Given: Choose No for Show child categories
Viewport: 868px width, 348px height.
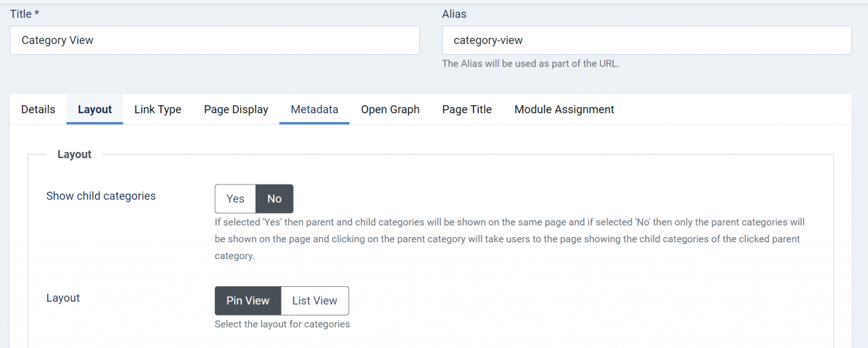Looking at the screenshot, I should tap(274, 199).
